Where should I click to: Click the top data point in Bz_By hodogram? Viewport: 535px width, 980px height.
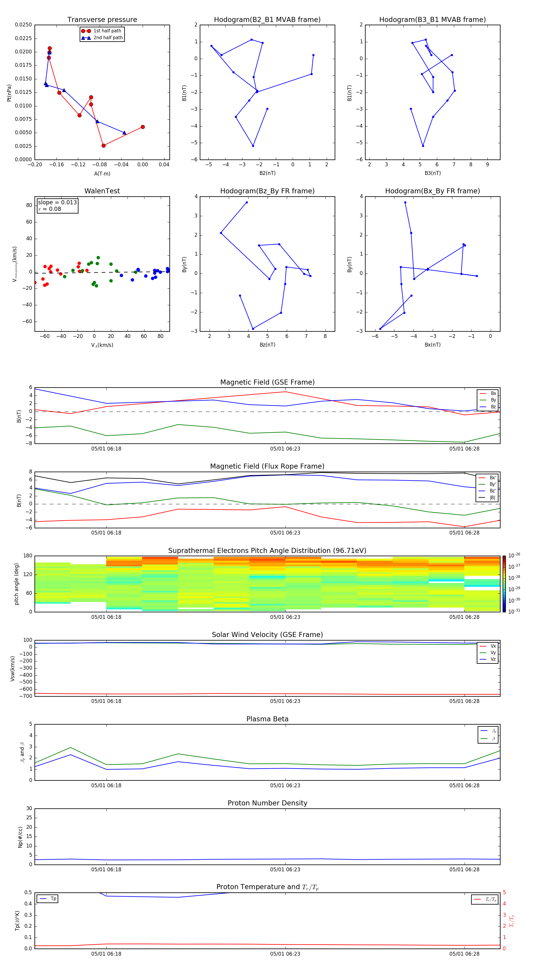coord(247,203)
